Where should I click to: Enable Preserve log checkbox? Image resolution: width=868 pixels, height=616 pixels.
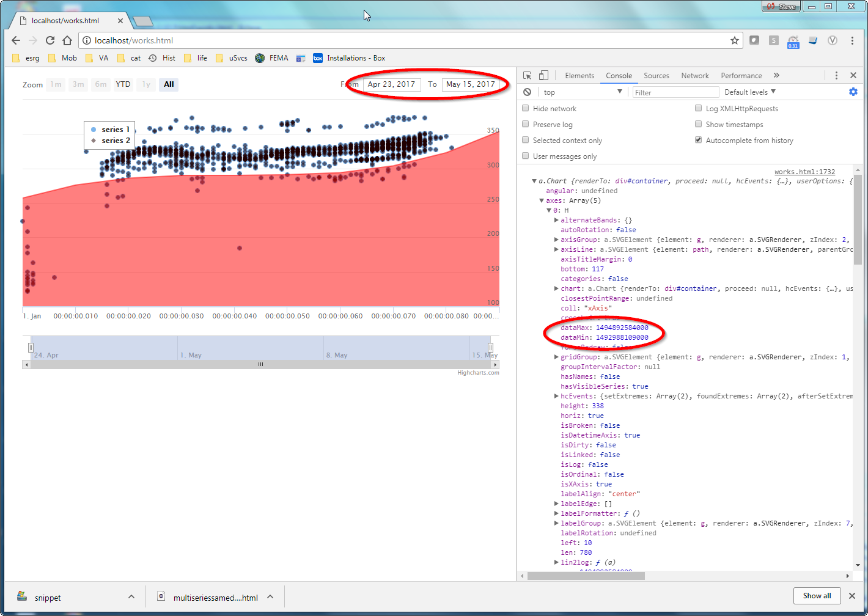[526, 124]
